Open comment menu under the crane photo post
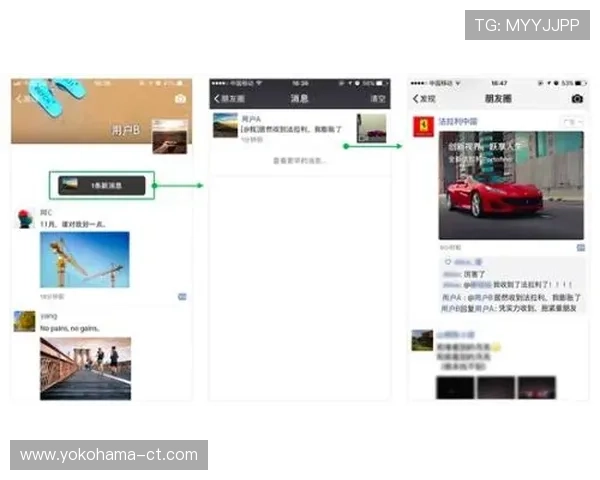This screenshot has height=480, width=600. click(x=182, y=297)
